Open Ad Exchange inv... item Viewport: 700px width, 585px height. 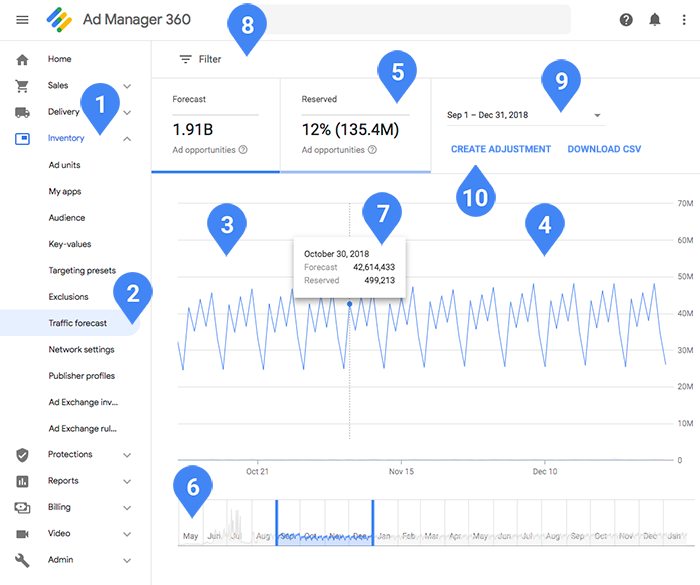point(83,402)
